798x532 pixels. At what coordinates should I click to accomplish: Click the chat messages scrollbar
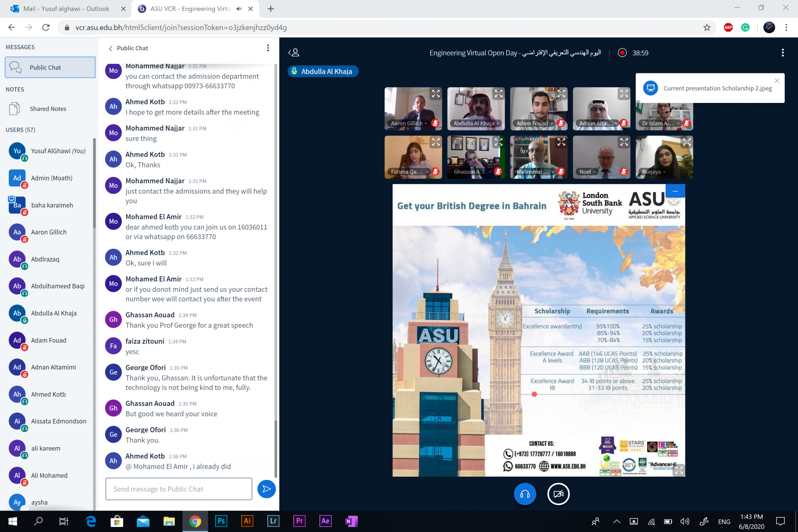pyautogui.click(x=276, y=448)
